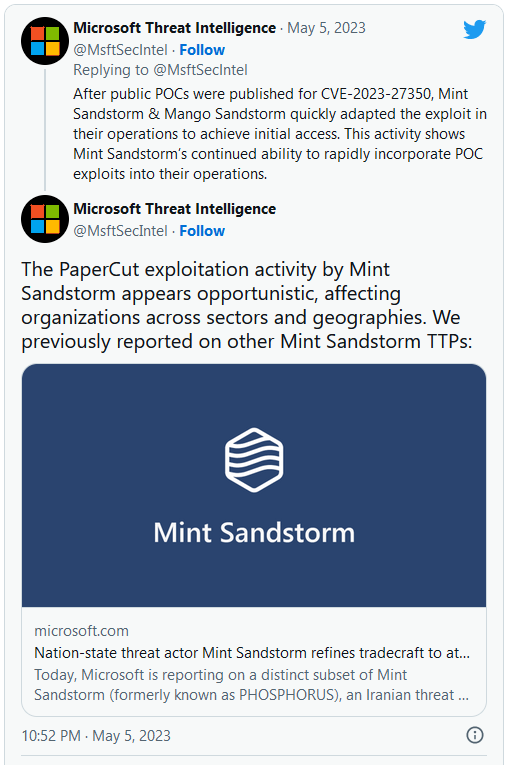Screen dimensions: 510x765
Task: Open the tweet info circle icon
Action: [474, 735]
